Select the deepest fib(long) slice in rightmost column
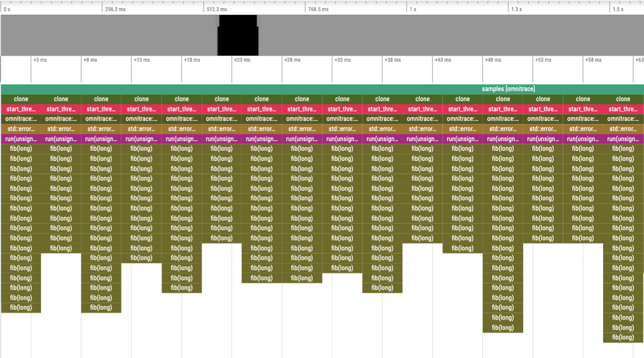This screenshot has width=644, height=358. tap(623, 337)
